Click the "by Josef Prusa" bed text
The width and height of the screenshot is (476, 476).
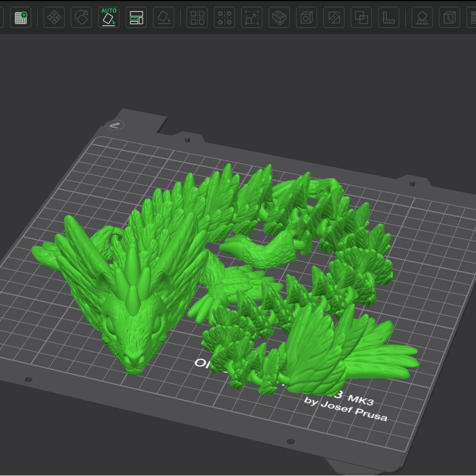(x=346, y=410)
